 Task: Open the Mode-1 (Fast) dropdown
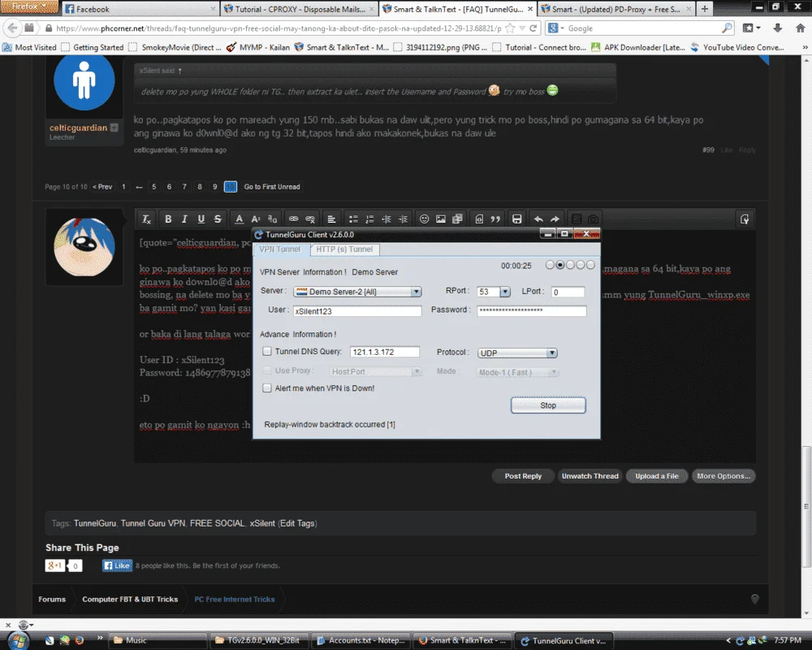(x=518, y=372)
